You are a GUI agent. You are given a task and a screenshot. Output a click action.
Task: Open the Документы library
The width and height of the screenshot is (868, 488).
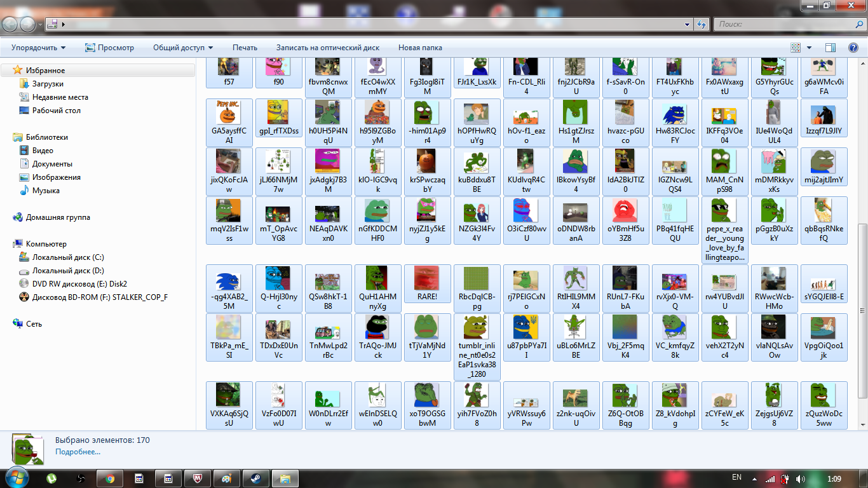pos(52,164)
